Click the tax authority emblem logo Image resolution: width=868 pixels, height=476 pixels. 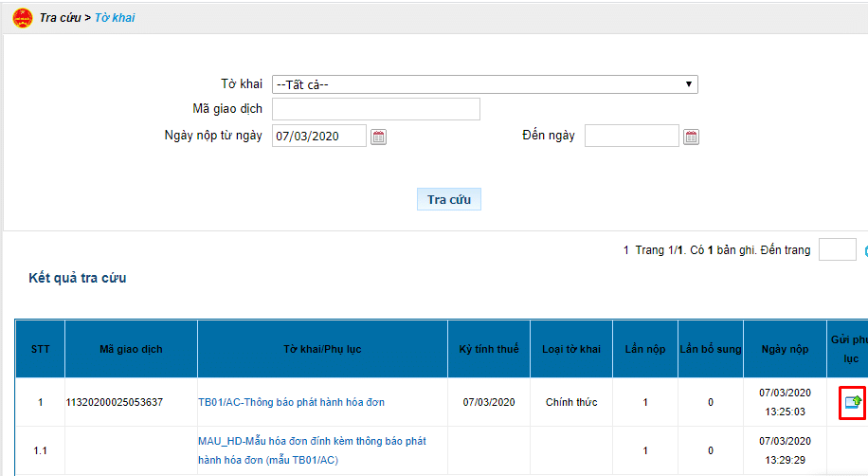[x=21, y=17]
